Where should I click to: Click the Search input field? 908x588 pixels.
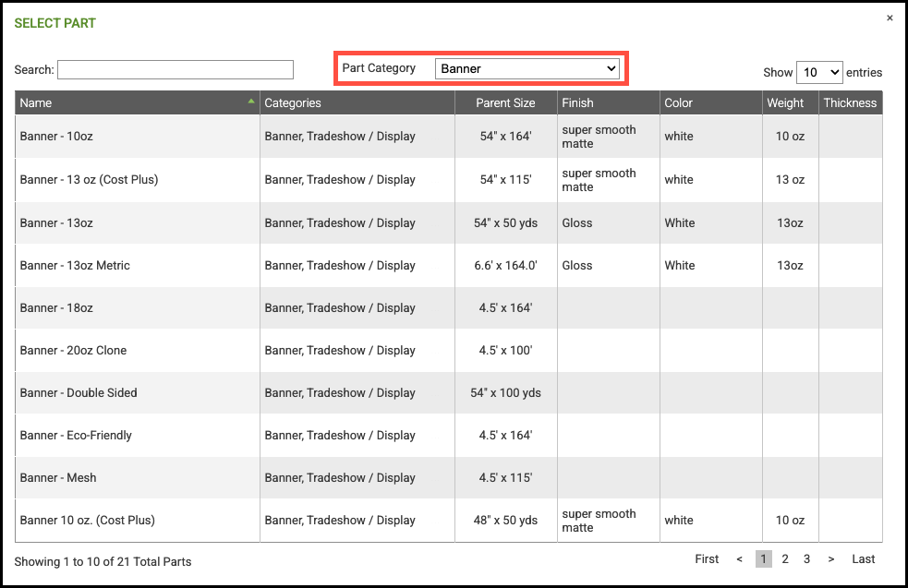click(176, 70)
